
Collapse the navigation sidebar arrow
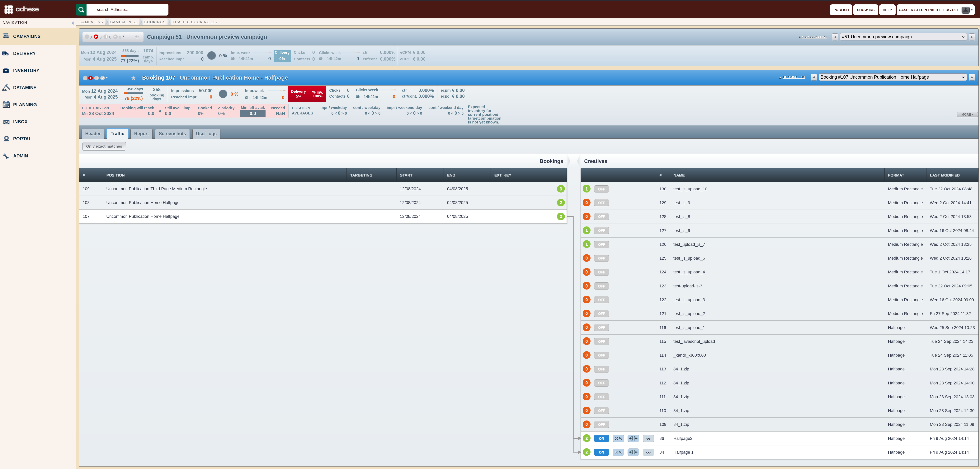[x=72, y=23]
